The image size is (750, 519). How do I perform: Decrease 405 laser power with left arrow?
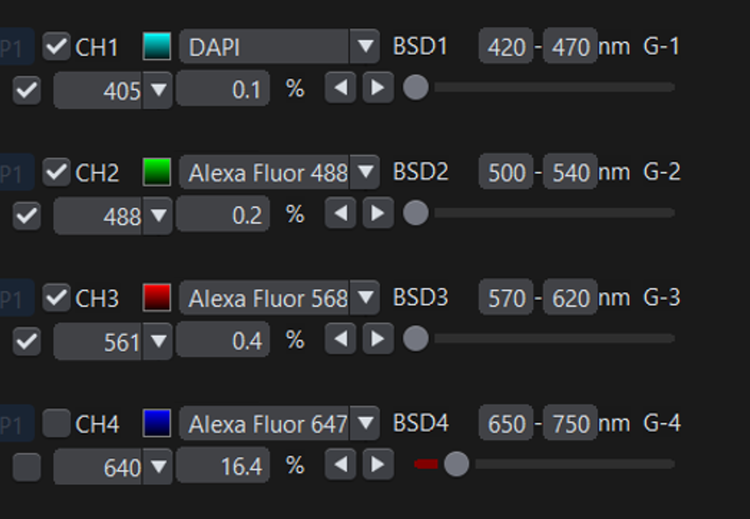(x=342, y=88)
